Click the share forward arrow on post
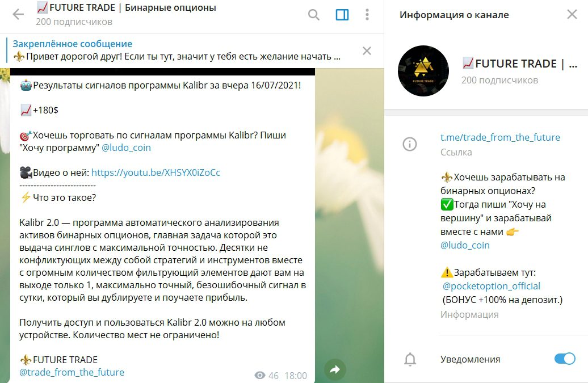 click(x=334, y=369)
